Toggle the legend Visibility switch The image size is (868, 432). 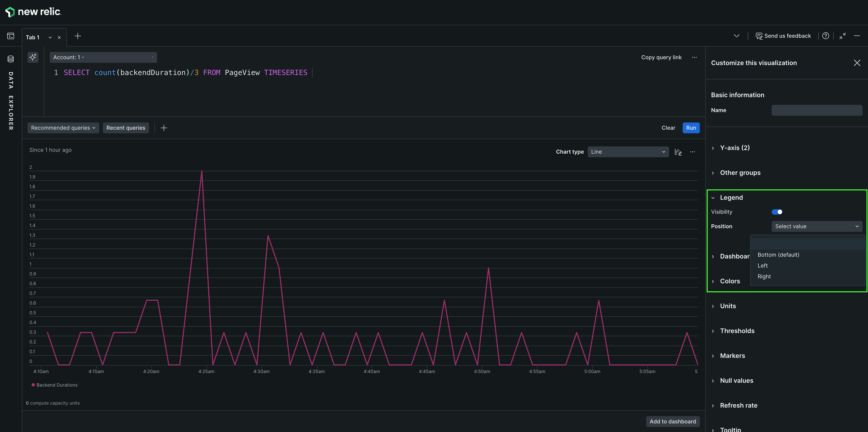[777, 212]
